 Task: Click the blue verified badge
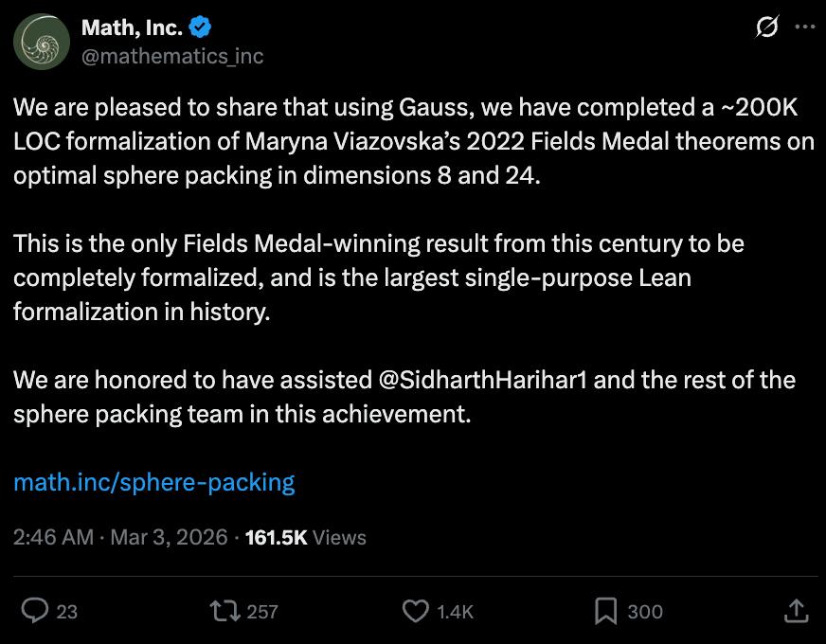point(198,27)
